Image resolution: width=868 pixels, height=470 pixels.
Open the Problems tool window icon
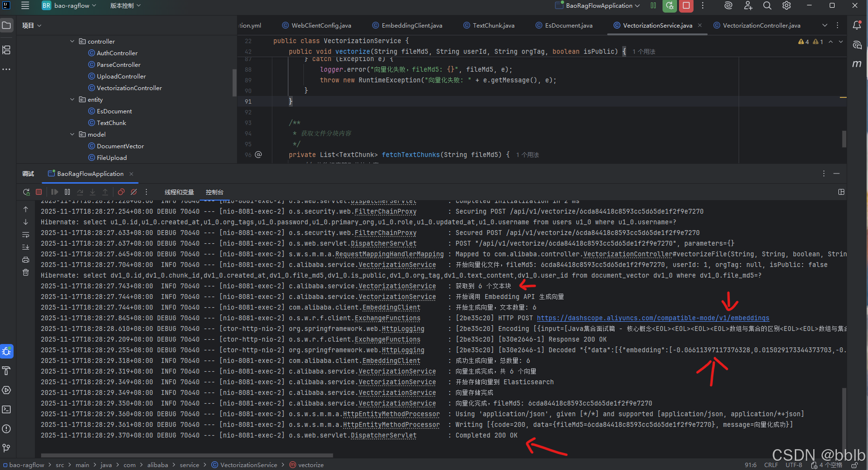6,429
